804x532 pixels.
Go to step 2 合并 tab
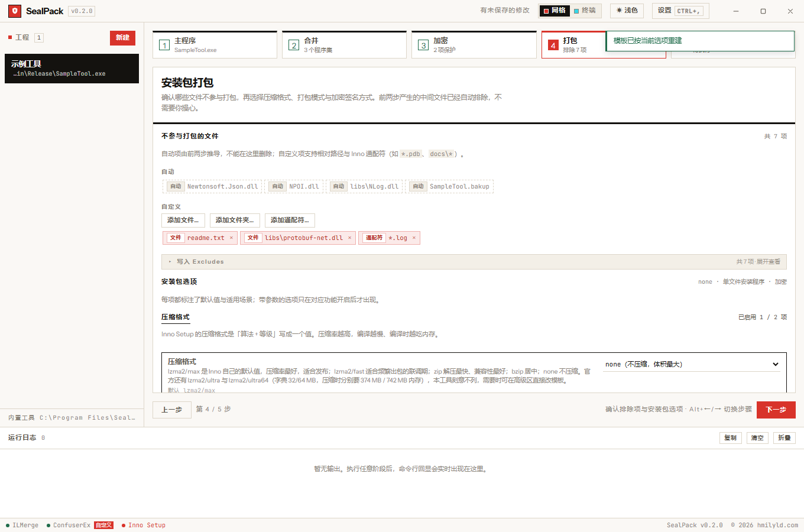(x=344, y=45)
